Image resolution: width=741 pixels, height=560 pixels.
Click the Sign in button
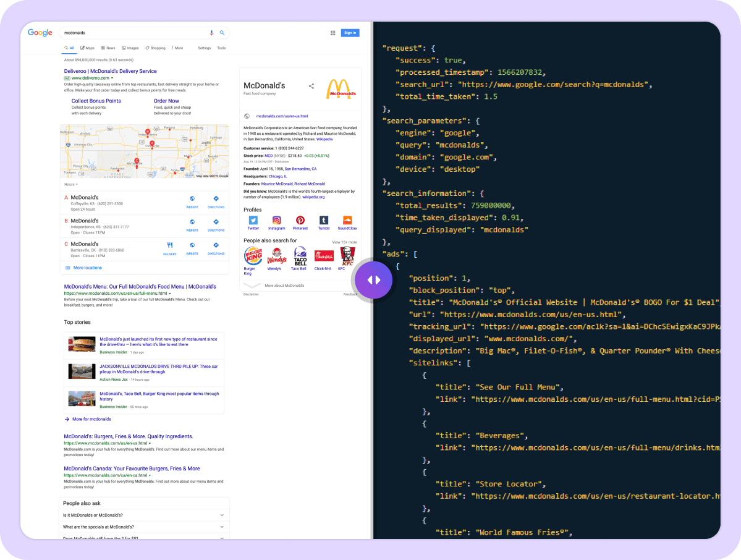pos(350,33)
